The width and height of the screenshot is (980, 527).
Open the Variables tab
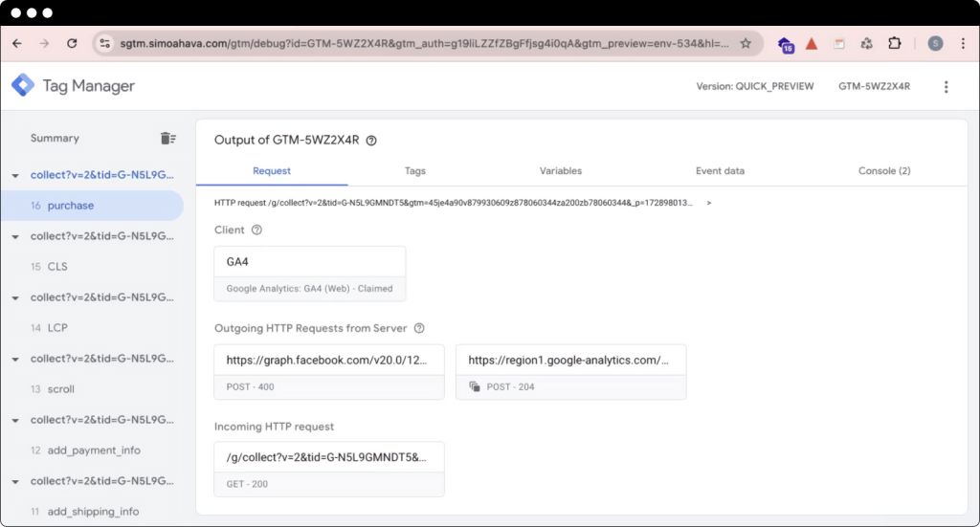click(560, 171)
